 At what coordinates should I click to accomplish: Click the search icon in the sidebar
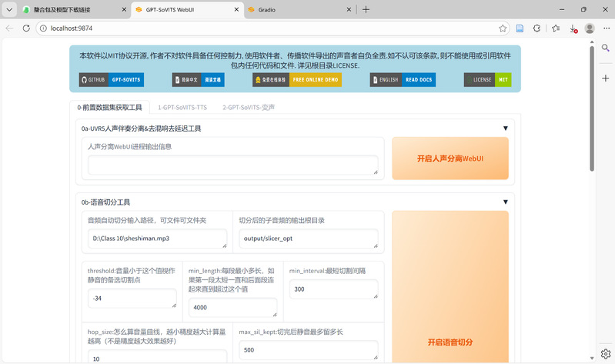[x=605, y=48]
